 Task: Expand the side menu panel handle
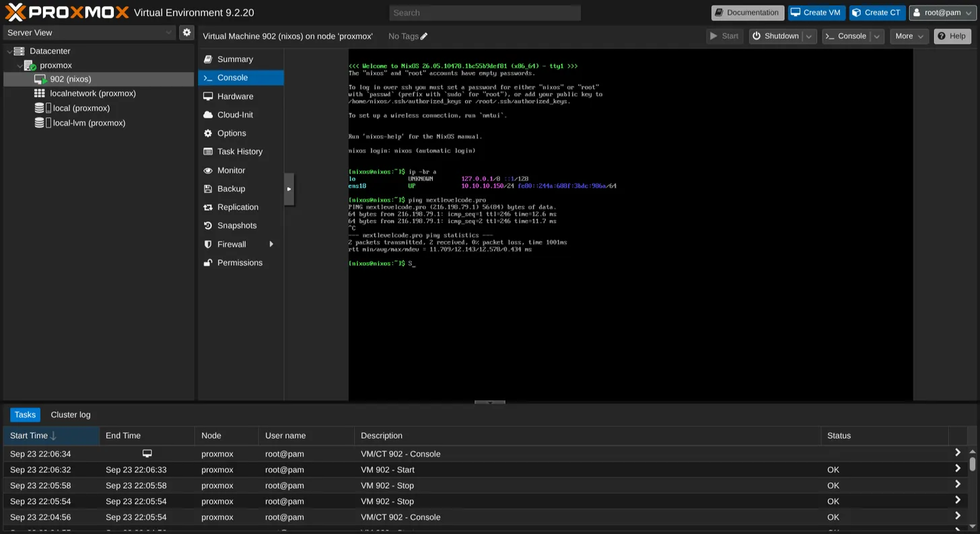coord(289,189)
